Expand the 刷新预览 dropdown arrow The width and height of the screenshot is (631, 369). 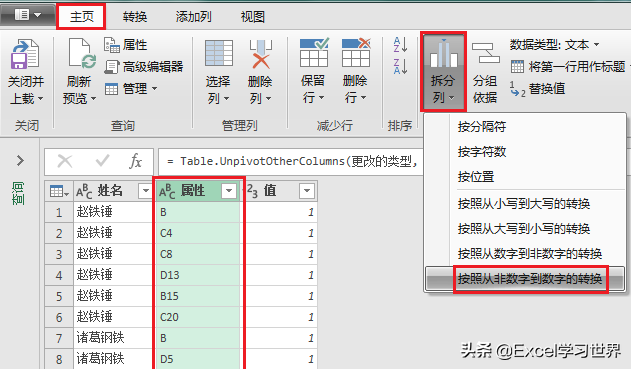point(93,99)
